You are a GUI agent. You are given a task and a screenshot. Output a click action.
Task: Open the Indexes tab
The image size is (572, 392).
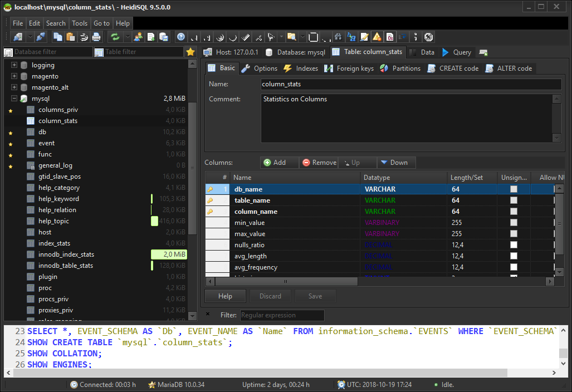pos(301,68)
